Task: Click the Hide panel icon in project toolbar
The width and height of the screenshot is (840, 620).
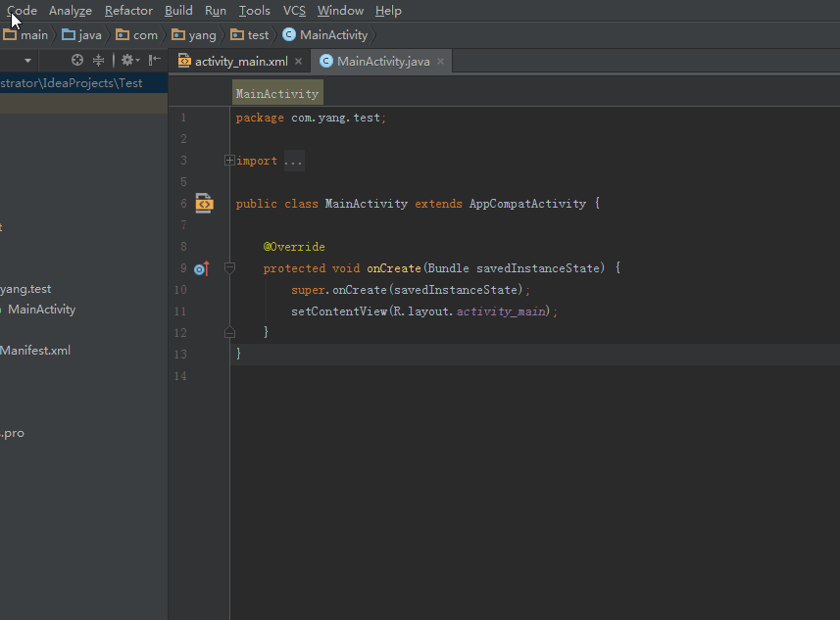Action: point(153,60)
